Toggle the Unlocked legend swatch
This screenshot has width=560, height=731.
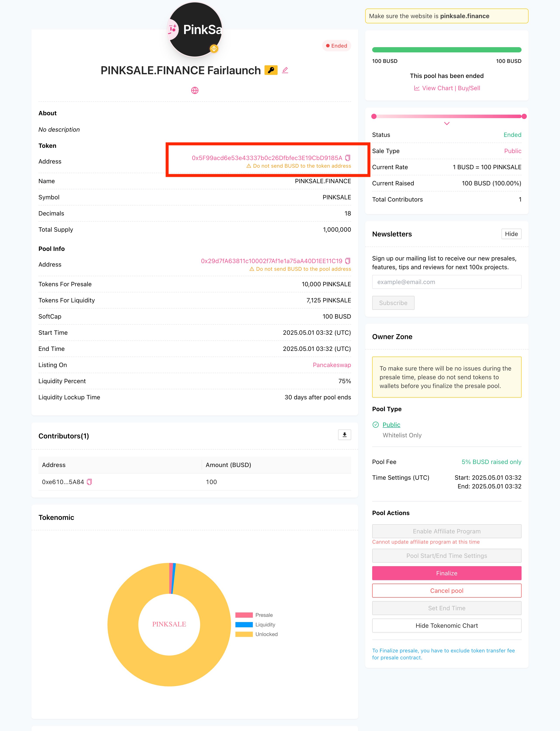point(244,634)
